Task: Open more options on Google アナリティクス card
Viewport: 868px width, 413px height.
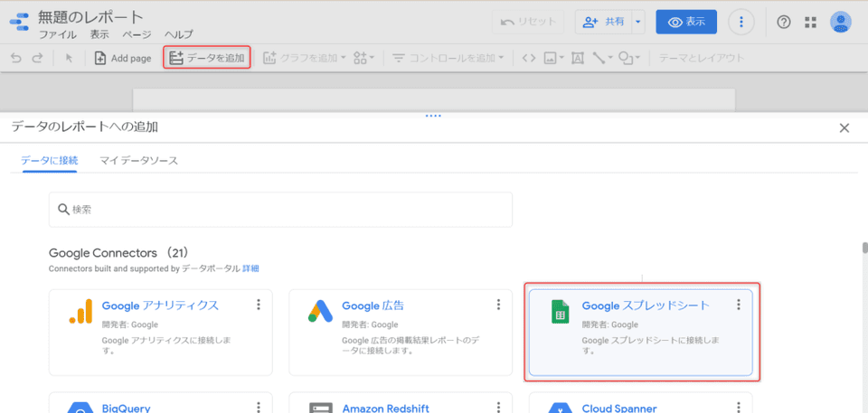Action: pos(259,305)
